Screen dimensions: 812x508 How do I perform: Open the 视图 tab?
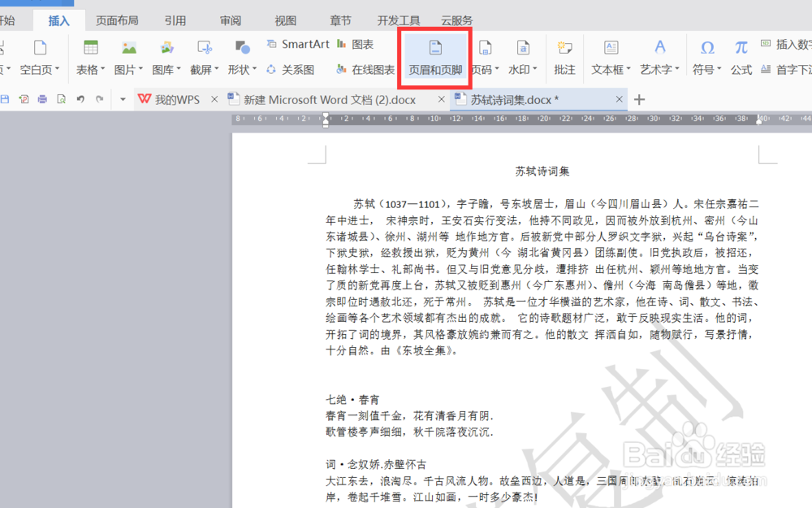pyautogui.click(x=285, y=21)
